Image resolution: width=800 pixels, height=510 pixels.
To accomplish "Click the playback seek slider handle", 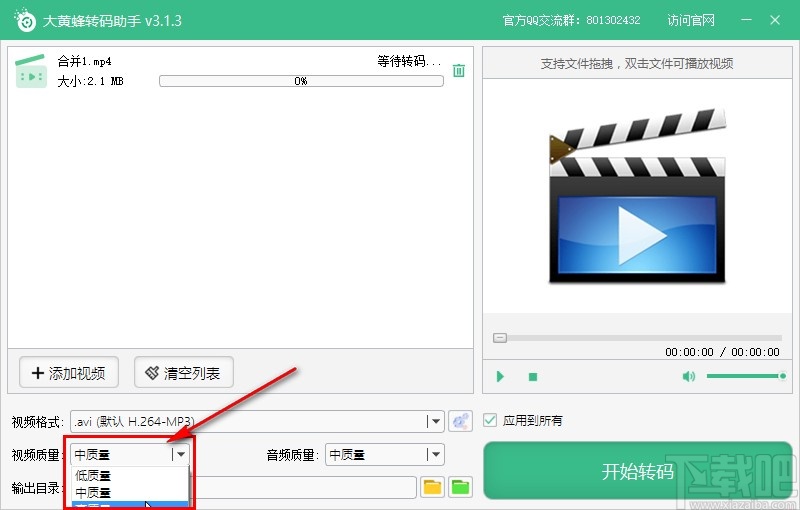I will pos(500,338).
